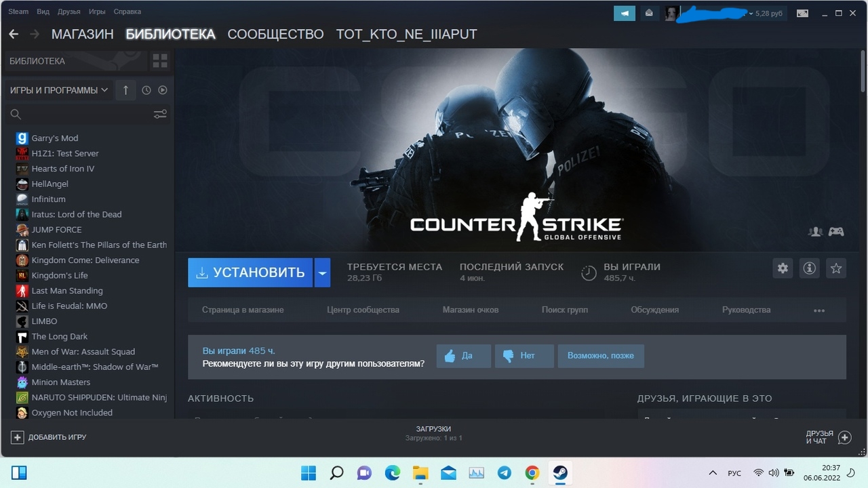Image resolution: width=868 pixels, height=488 pixels.
Task: Open Страница в магазине link
Action: [243, 310]
